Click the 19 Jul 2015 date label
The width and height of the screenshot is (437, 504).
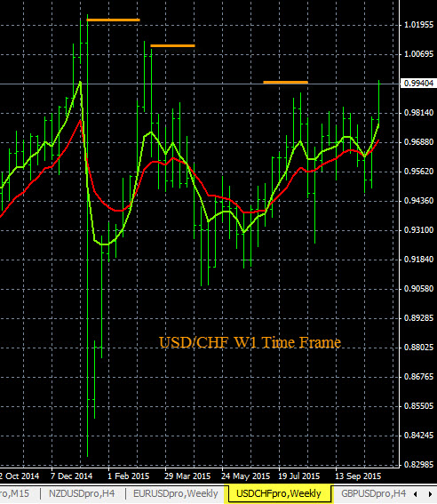299,476
